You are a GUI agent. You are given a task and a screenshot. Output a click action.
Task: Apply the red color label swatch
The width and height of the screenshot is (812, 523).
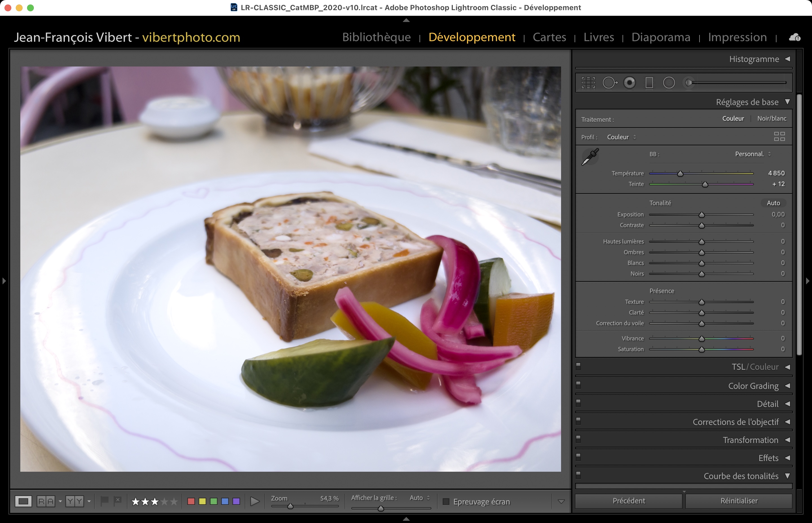pyautogui.click(x=191, y=501)
